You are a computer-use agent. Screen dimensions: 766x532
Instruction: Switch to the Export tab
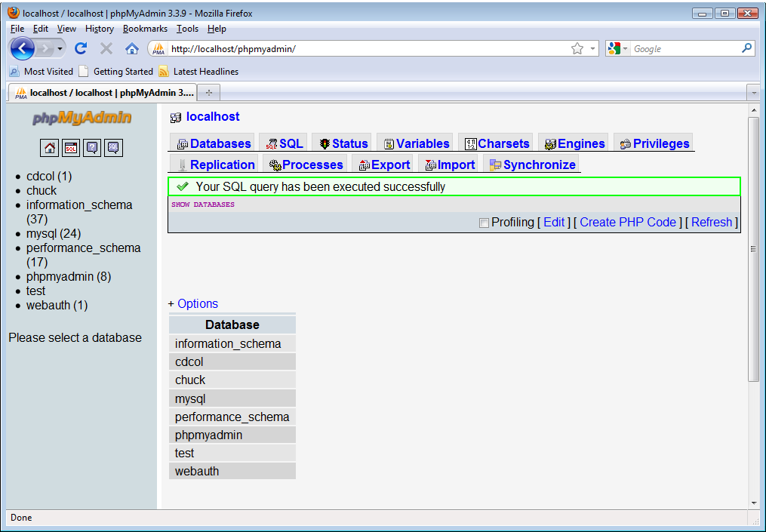384,165
